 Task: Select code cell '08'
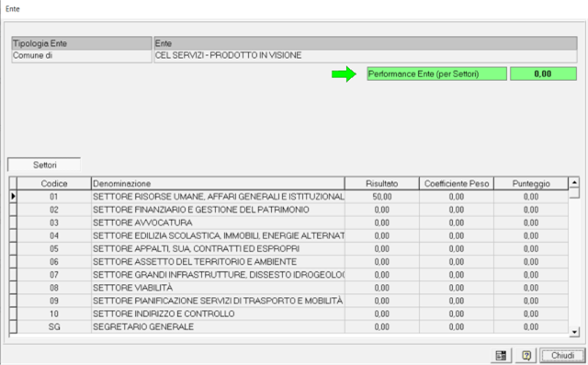click(54, 288)
